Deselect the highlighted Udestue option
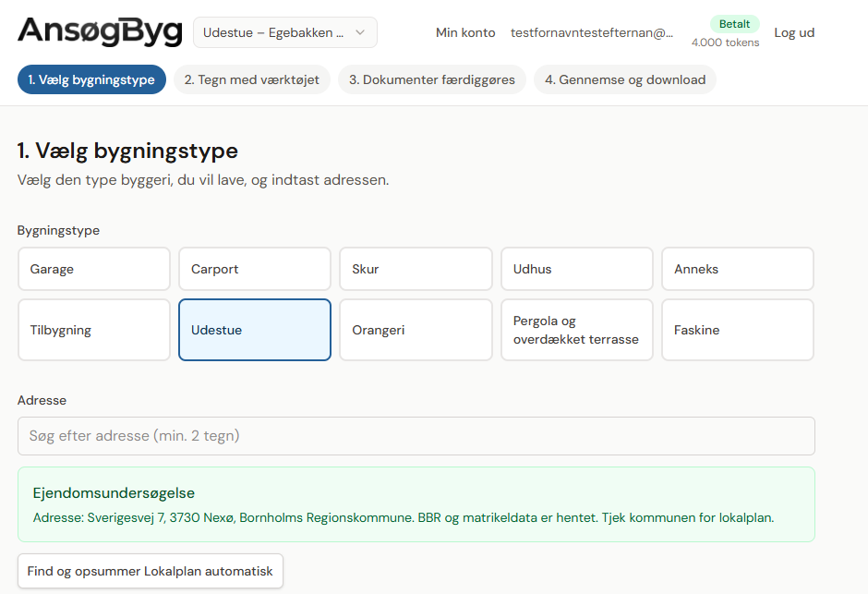This screenshot has width=868, height=594. (x=254, y=330)
